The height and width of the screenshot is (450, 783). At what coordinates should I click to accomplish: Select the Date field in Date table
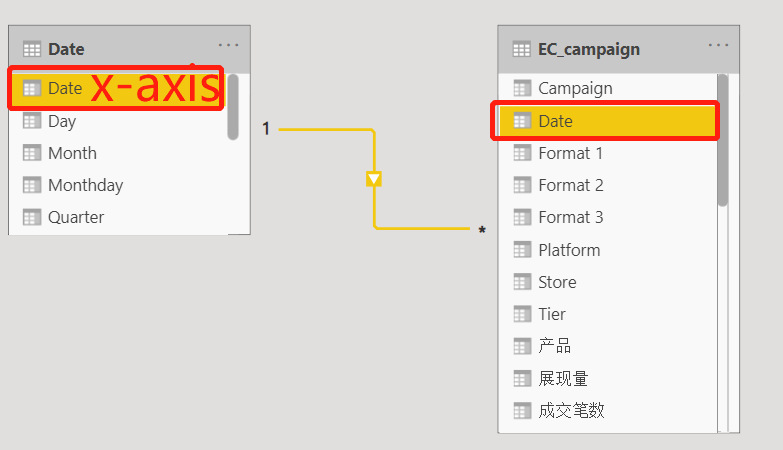[117, 88]
